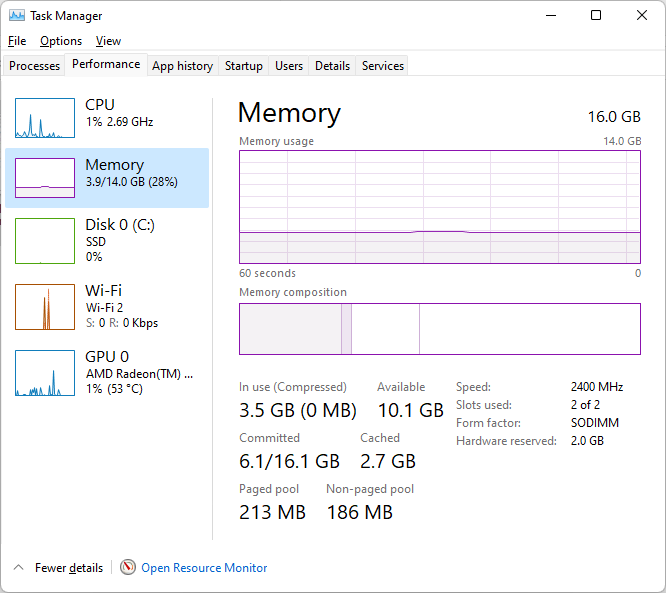Click the Slots used 2 of 2 value
This screenshot has height=593, width=666.
pos(585,405)
